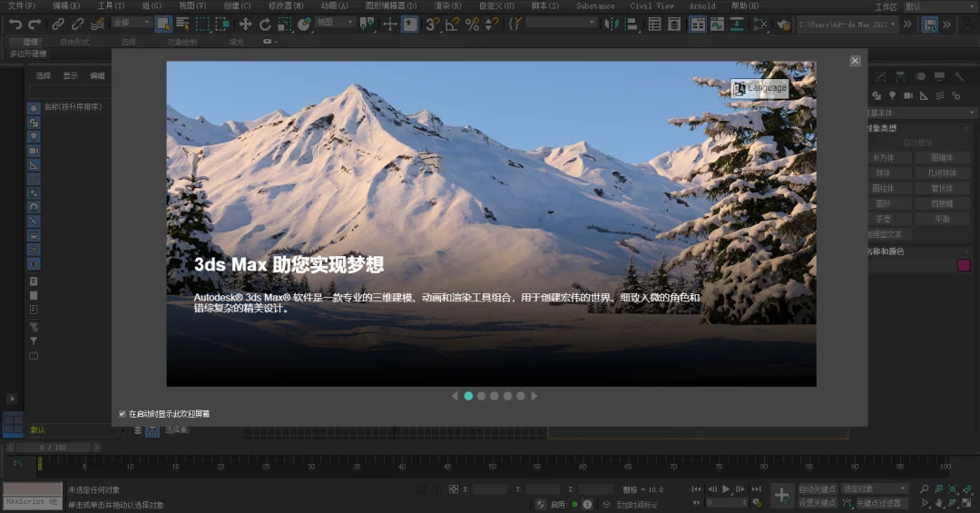Viewport: 980px width, 513px height.
Task: Switch to 自由形式 ribbon tab
Action: 74,42
